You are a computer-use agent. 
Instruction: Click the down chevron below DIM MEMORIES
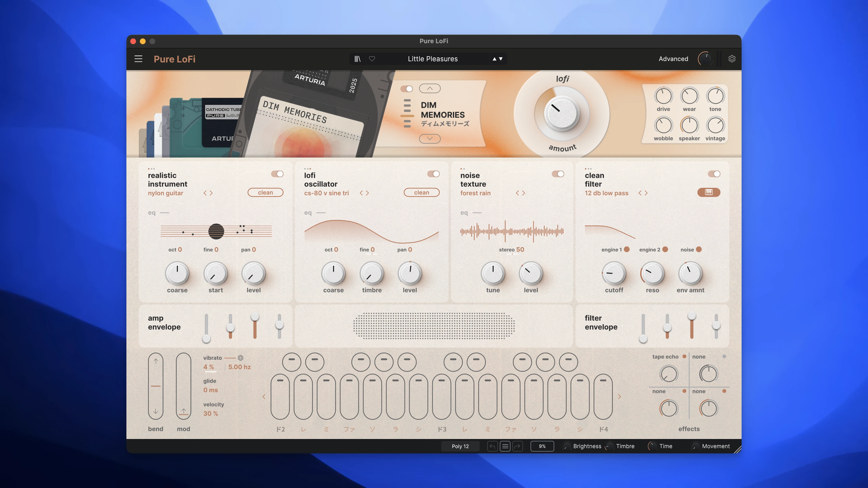[430, 139]
